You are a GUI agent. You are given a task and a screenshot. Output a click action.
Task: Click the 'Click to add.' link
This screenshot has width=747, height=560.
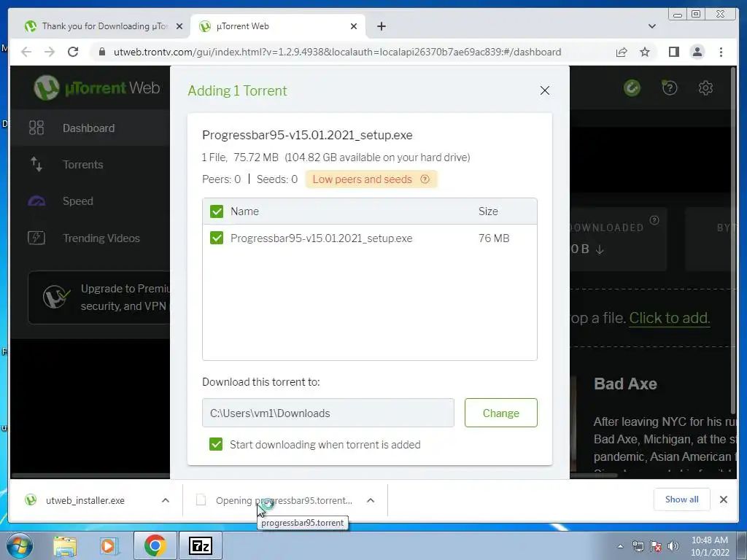(x=670, y=318)
